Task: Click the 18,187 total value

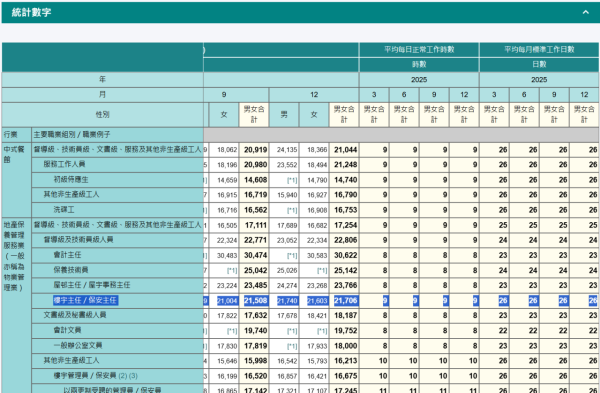Action: 346,315
